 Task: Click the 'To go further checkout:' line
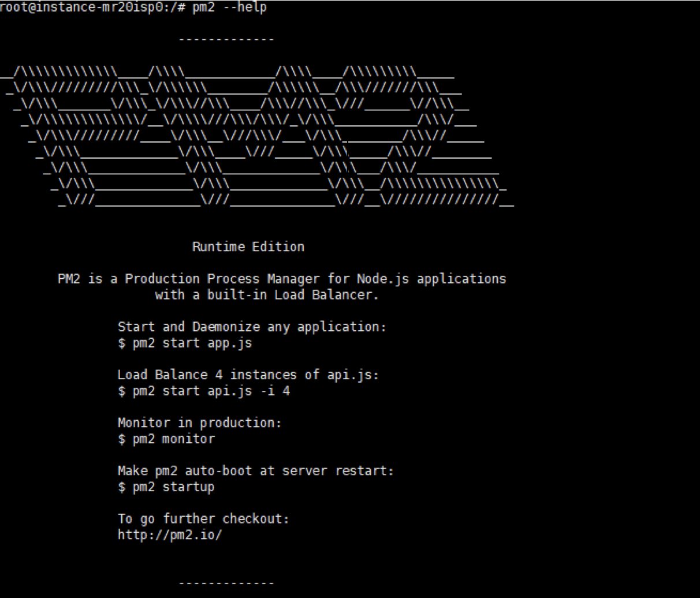coord(203,518)
